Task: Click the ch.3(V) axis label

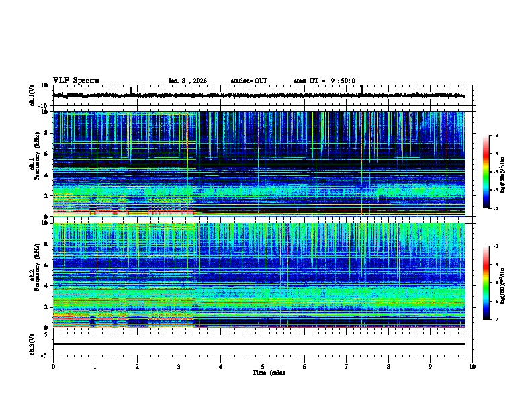Action: (x=32, y=345)
